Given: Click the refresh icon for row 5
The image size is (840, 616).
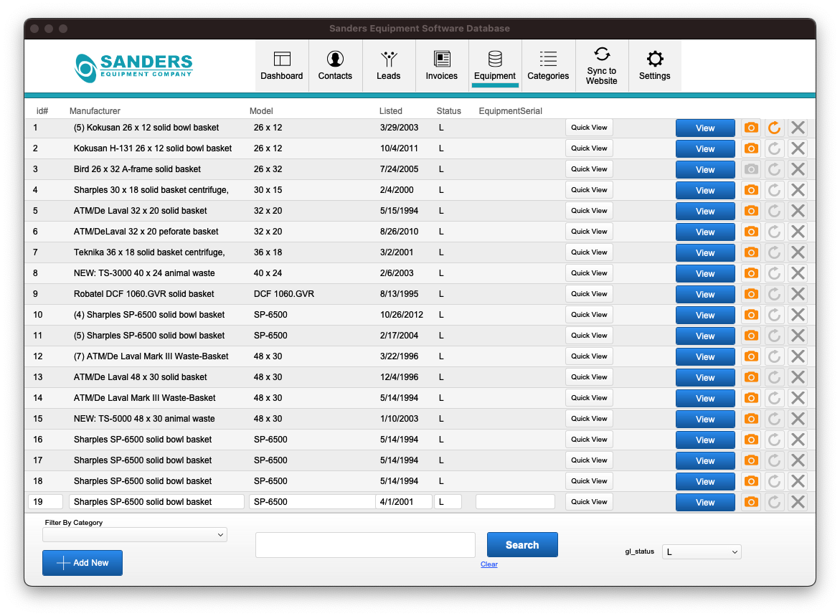Looking at the screenshot, I should tap(774, 211).
